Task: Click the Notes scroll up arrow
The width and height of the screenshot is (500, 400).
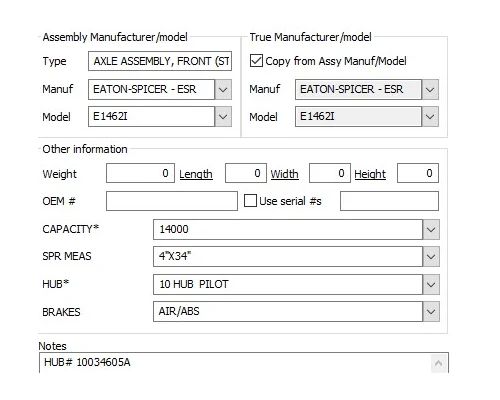Action: pyautogui.click(x=439, y=363)
